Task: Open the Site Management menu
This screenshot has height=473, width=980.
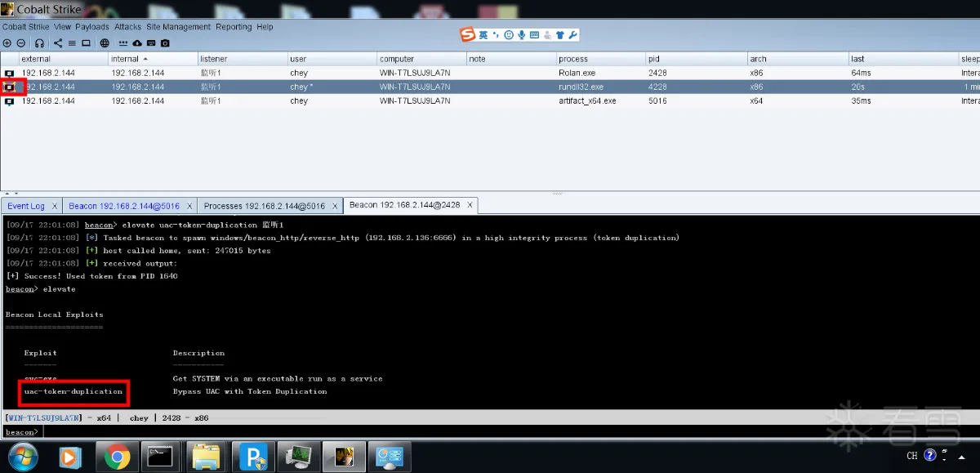Action: pyautogui.click(x=178, y=27)
